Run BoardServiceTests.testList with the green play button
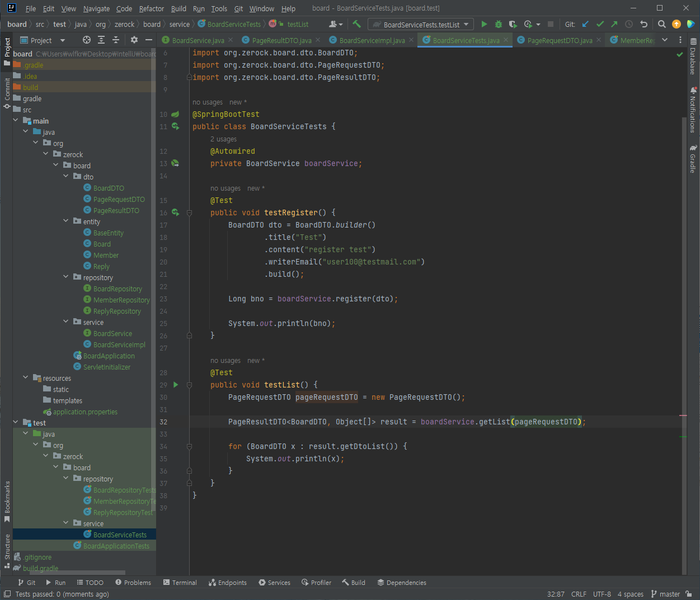The height and width of the screenshot is (600, 700). [484, 24]
